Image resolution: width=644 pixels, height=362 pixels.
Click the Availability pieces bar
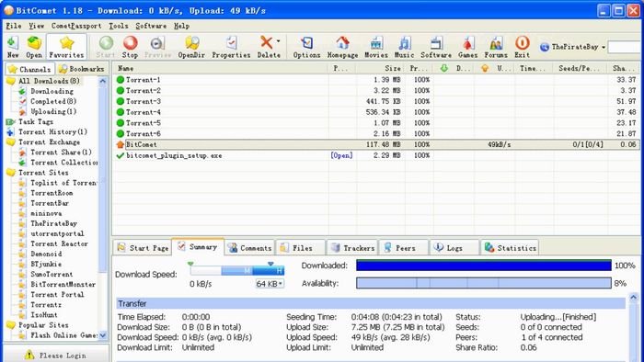(x=484, y=283)
